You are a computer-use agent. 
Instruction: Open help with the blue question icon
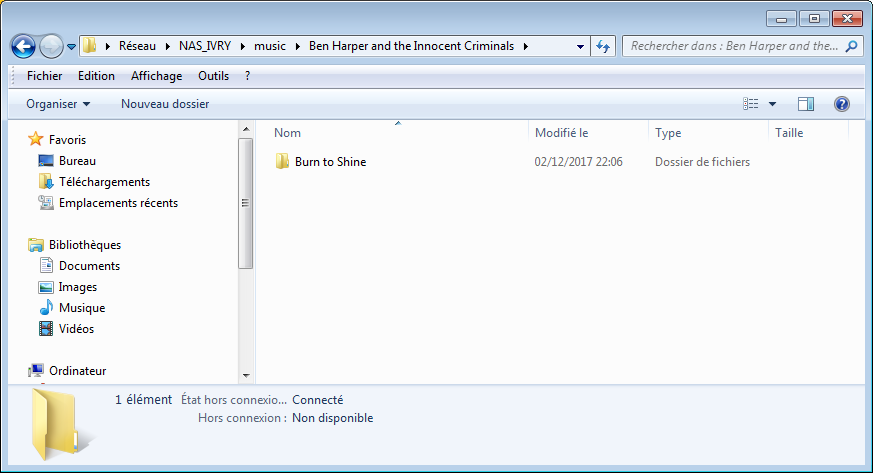coord(842,104)
